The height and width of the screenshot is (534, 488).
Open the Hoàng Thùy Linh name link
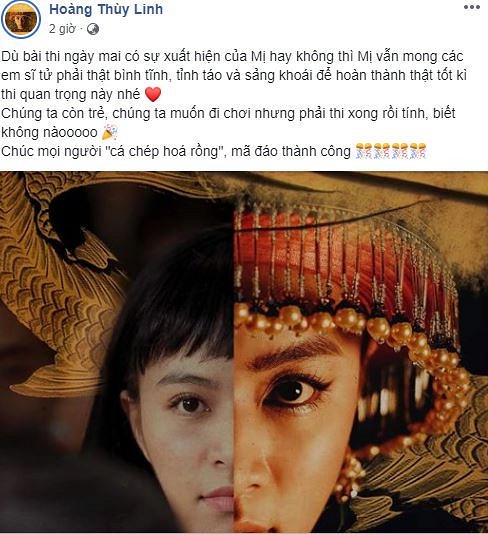click(106, 10)
